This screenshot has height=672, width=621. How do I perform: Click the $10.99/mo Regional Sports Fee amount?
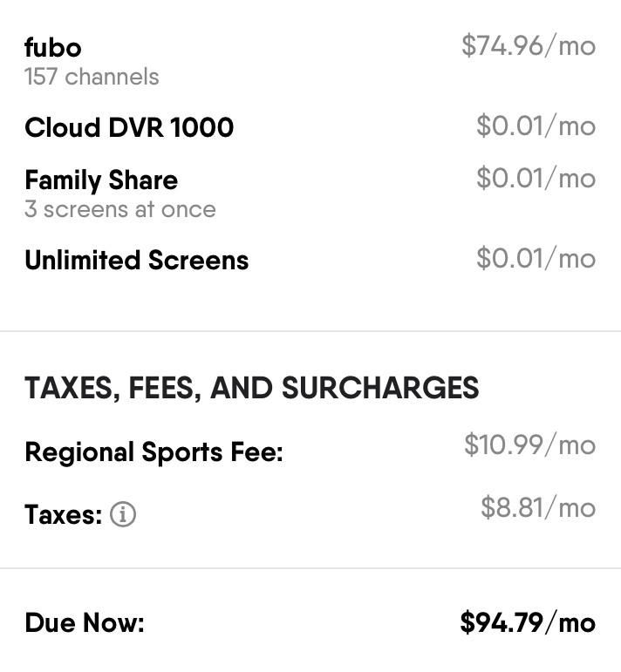click(529, 445)
